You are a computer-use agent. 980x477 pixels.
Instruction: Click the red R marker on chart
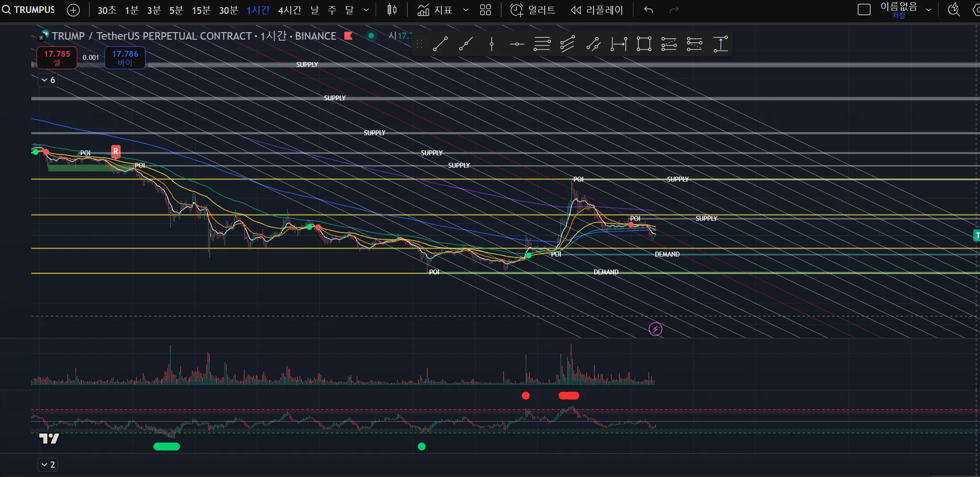(116, 151)
